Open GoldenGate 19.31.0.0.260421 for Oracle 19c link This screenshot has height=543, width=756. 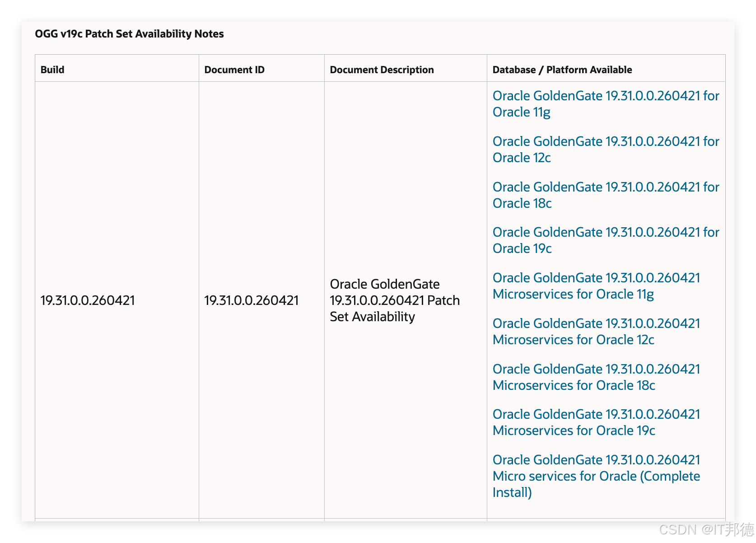(x=606, y=240)
